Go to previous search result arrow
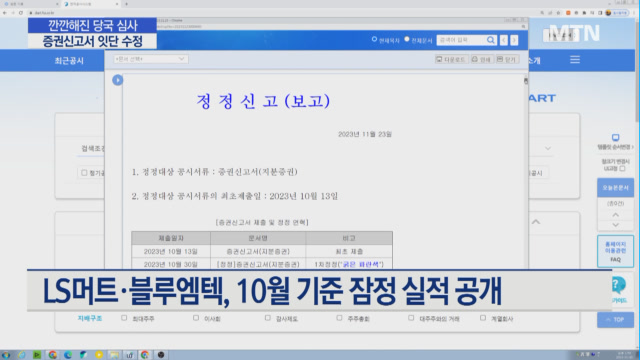The image size is (640, 360). coord(504,40)
